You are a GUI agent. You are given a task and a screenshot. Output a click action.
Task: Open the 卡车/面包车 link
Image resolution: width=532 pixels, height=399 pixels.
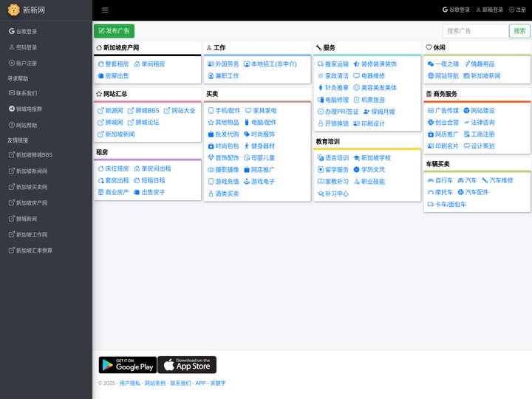click(x=447, y=204)
